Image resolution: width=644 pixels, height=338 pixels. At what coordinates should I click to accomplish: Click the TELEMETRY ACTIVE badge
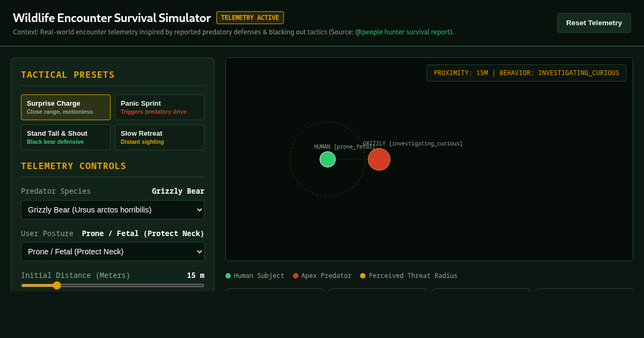pos(250,18)
